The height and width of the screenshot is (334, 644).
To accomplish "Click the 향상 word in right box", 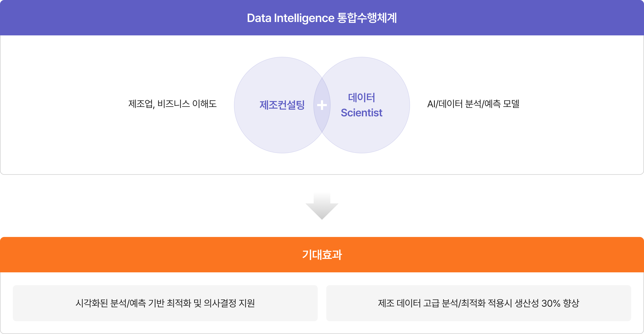I will point(571,303).
